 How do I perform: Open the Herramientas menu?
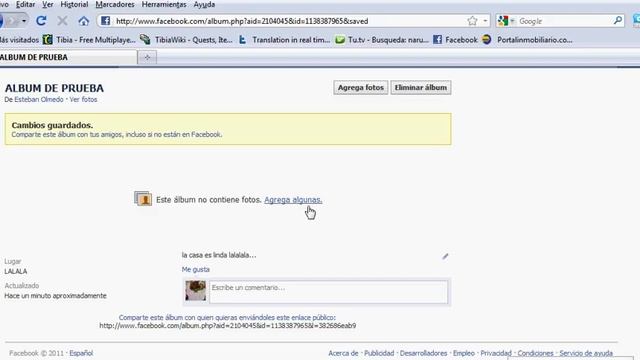pos(164,4)
